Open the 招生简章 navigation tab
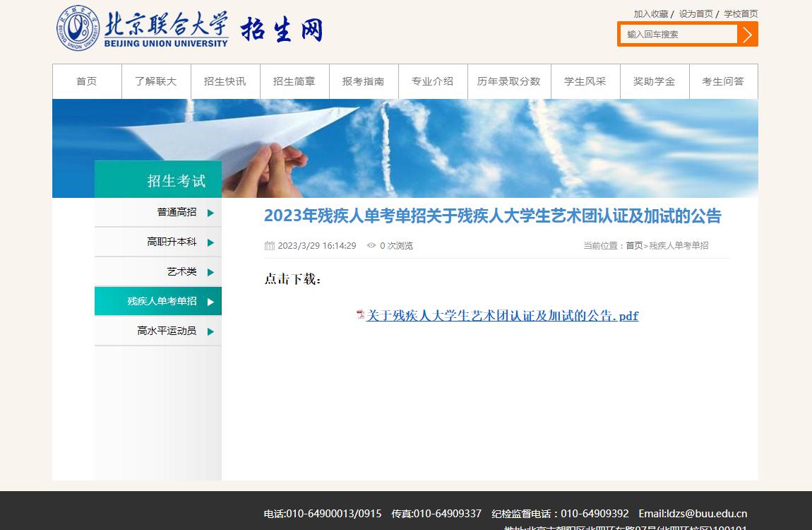This screenshot has width=812, height=530. [x=294, y=81]
